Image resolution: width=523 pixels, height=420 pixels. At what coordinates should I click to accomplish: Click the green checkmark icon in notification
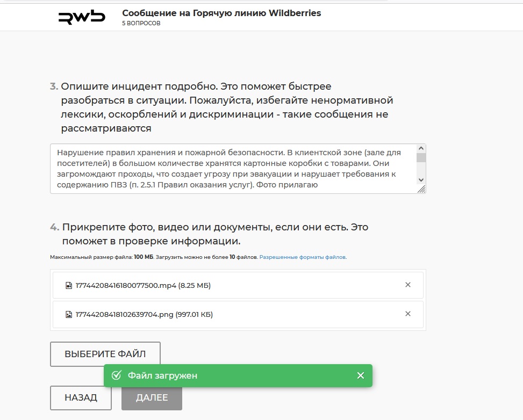116,375
